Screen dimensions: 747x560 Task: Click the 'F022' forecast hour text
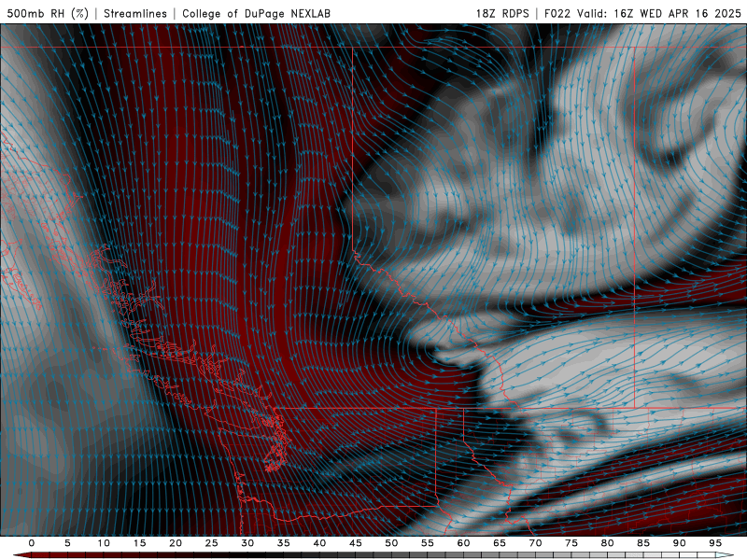point(557,13)
